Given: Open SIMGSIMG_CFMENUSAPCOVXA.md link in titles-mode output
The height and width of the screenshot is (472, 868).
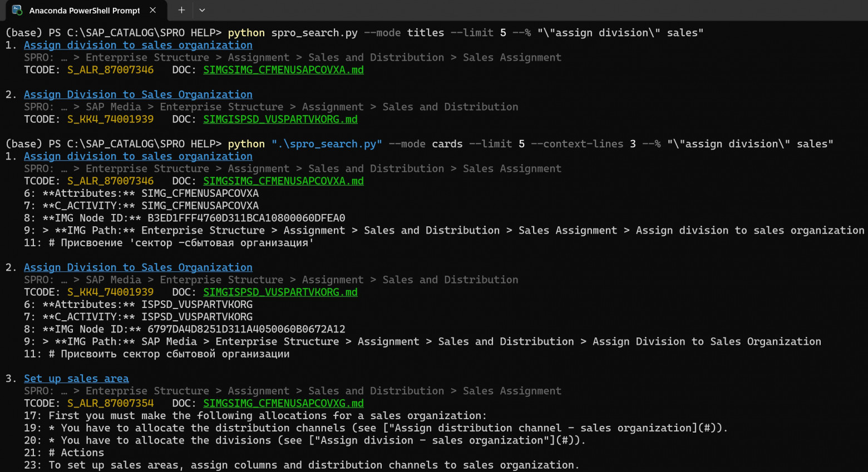Looking at the screenshot, I should [283, 69].
